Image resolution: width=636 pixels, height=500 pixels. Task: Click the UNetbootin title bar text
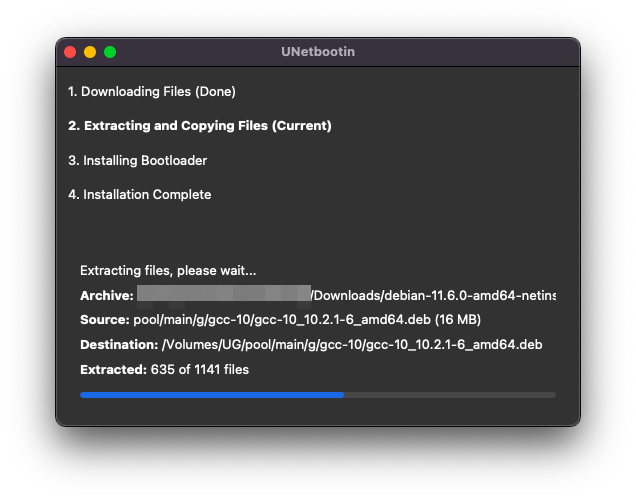[x=318, y=52]
